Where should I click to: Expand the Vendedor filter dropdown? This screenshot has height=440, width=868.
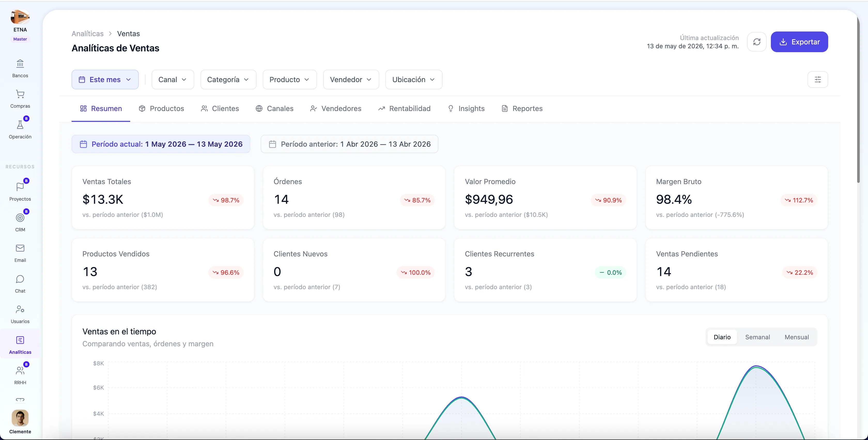(x=351, y=80)
